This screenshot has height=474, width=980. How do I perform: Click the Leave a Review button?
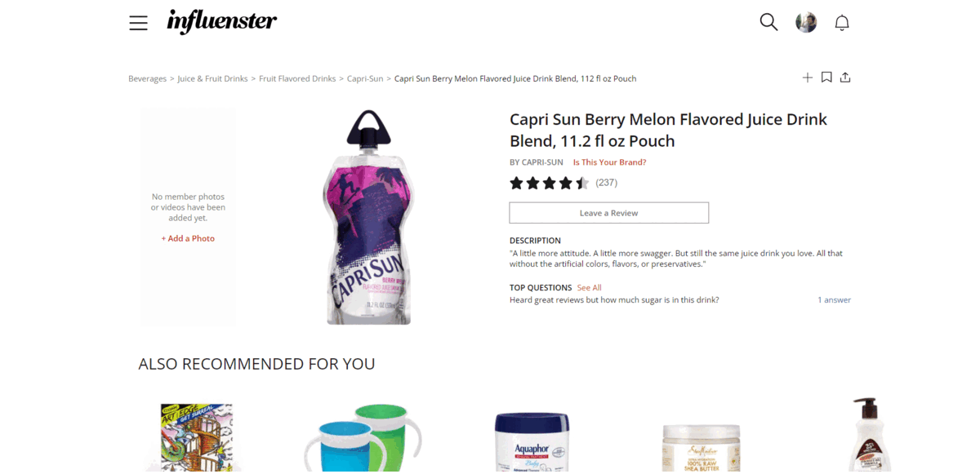point(609,213)
